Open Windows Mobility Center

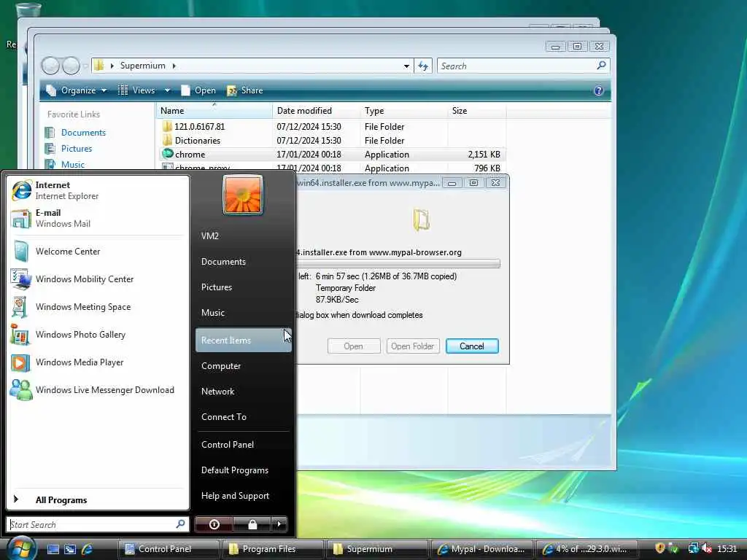click(x=98, y=279)
